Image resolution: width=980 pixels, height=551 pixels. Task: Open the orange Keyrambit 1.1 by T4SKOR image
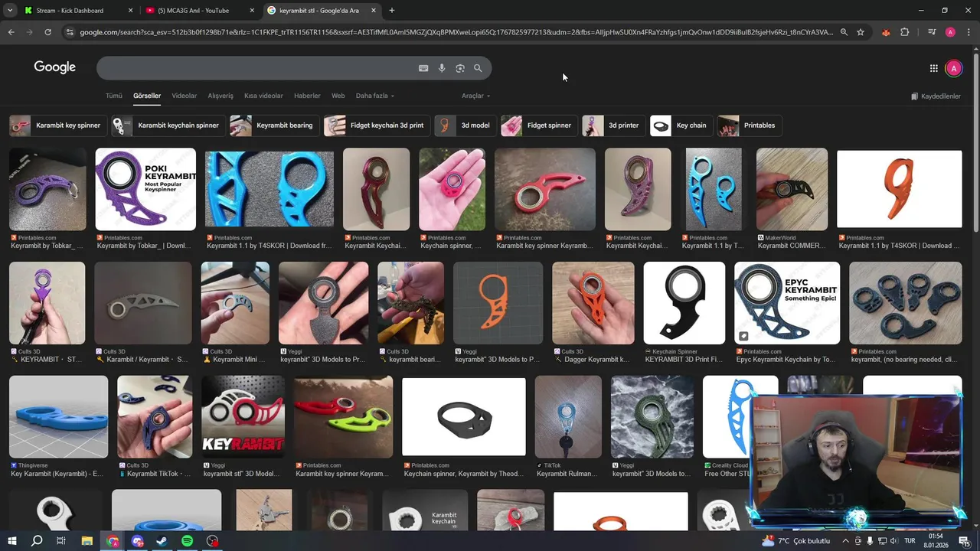pos(900,189)
